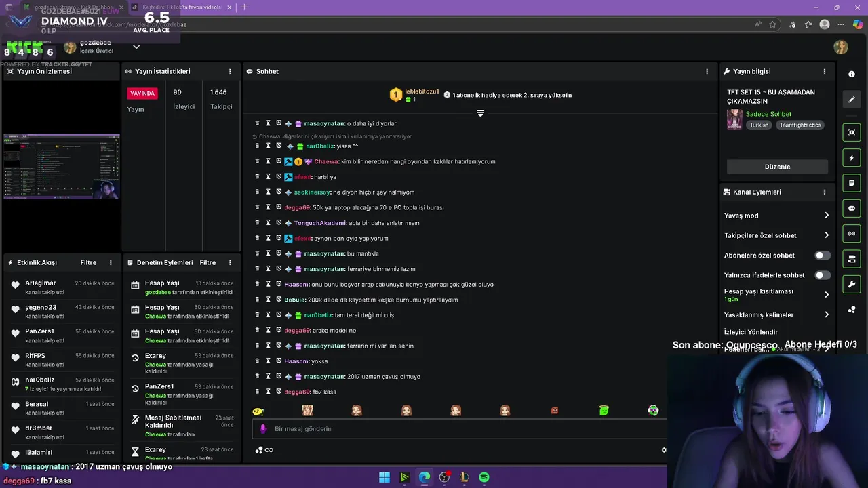Toggle the wrench channel actions sidebar icon
This screenshot has height=488, width=868.
pyautogui.click(x=852, y=284)
